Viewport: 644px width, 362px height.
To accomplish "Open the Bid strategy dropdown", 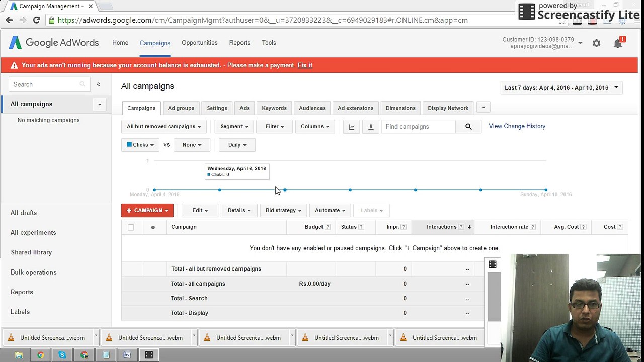I will pos(283,211).
